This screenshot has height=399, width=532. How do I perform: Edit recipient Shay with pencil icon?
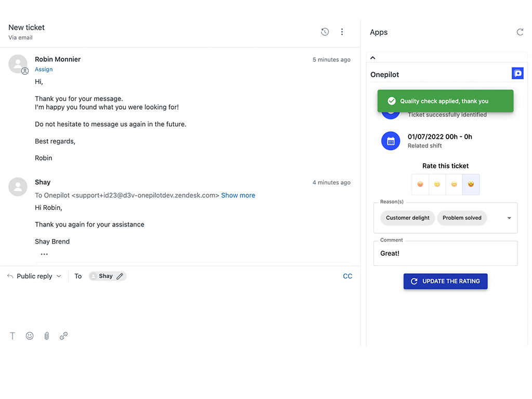click(x=120, y=276)
